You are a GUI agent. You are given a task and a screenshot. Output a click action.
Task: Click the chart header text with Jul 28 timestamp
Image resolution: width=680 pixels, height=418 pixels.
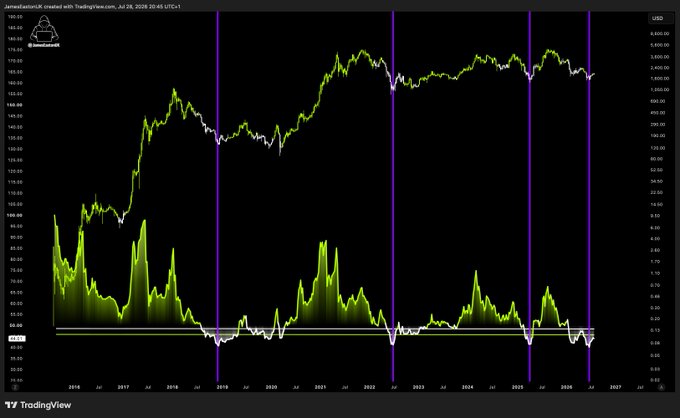[92, 7]
